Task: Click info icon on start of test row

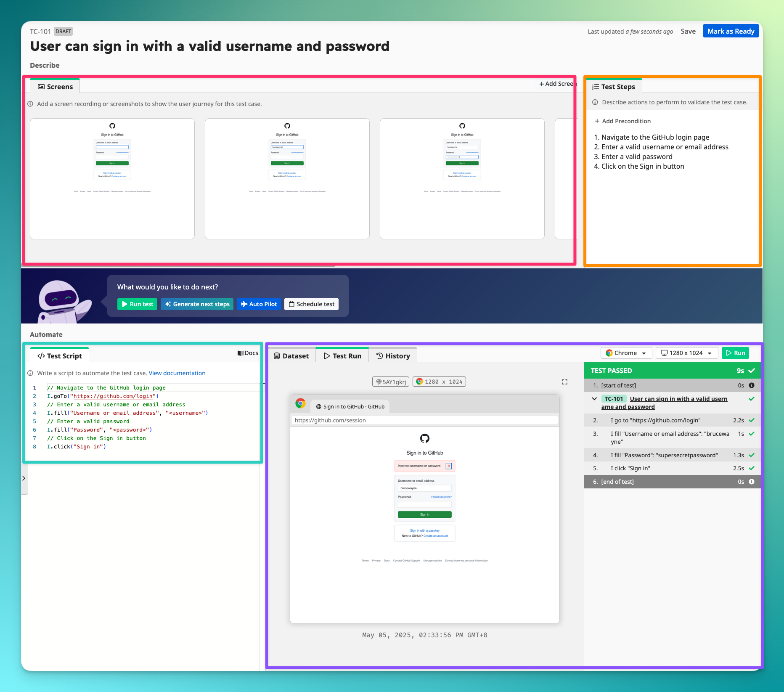Action: click(752, 385)
